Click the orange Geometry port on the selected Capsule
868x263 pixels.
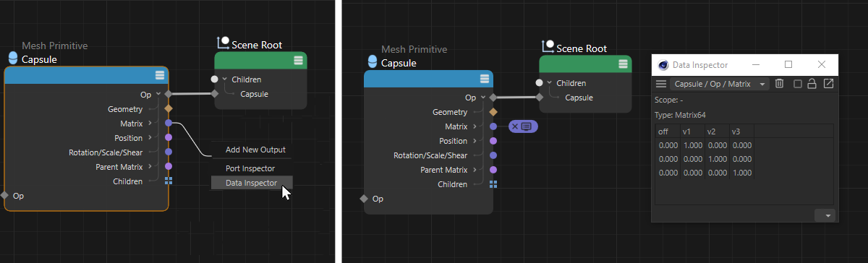169,109
